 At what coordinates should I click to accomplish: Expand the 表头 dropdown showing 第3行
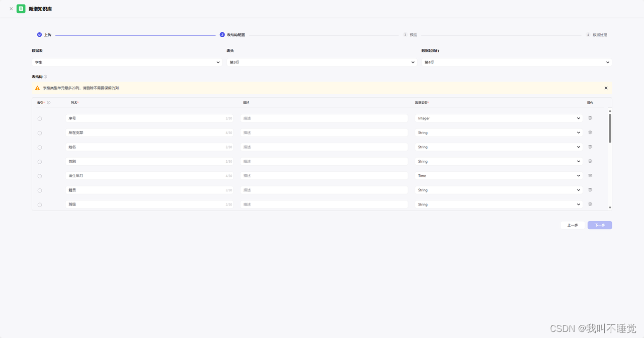[x=321, y=62]
